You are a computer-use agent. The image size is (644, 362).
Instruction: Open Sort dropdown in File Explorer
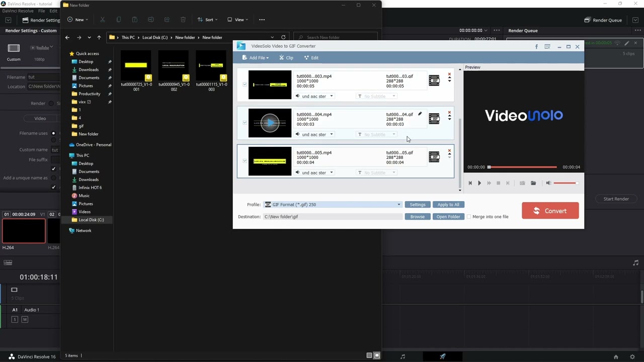click(x=207, y=20)
